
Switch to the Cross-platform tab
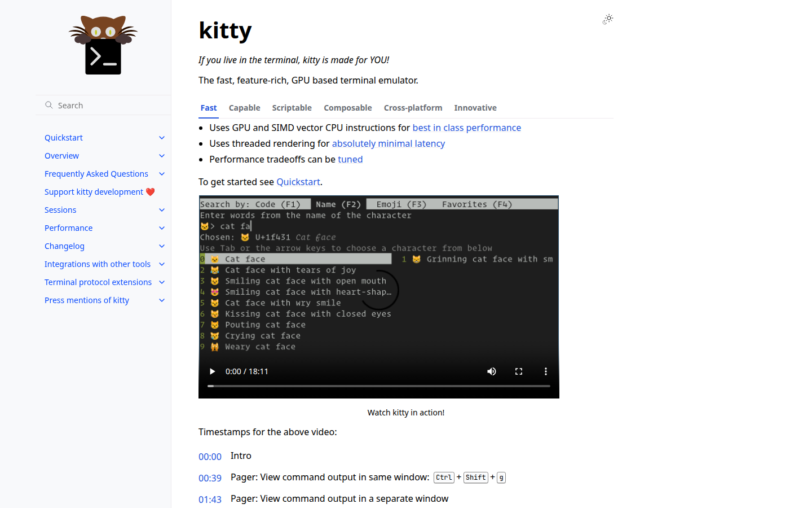coord(413,108)
